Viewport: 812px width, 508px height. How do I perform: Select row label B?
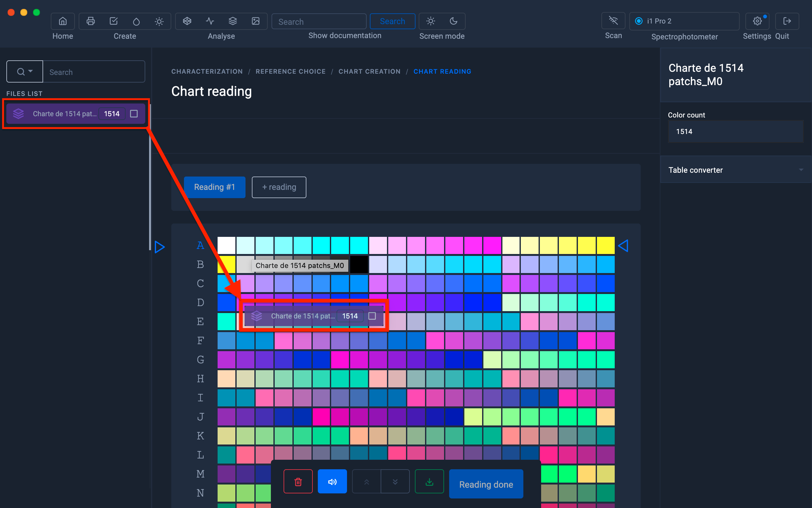[200, 264]
